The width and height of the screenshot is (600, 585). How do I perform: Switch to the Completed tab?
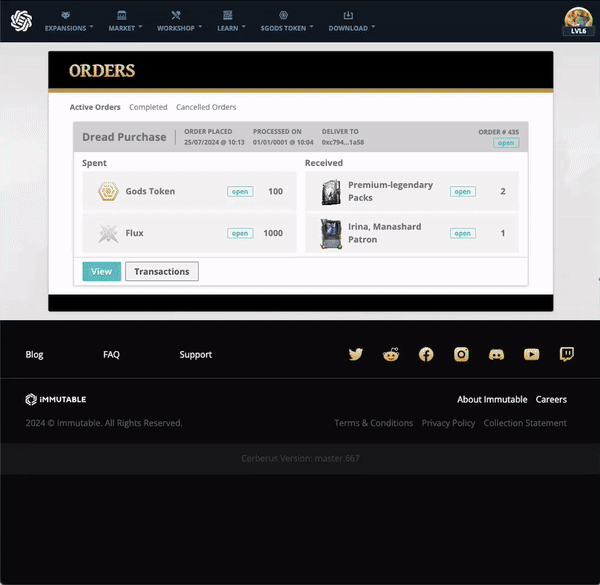pyautogui.click(x=148, y=107)
